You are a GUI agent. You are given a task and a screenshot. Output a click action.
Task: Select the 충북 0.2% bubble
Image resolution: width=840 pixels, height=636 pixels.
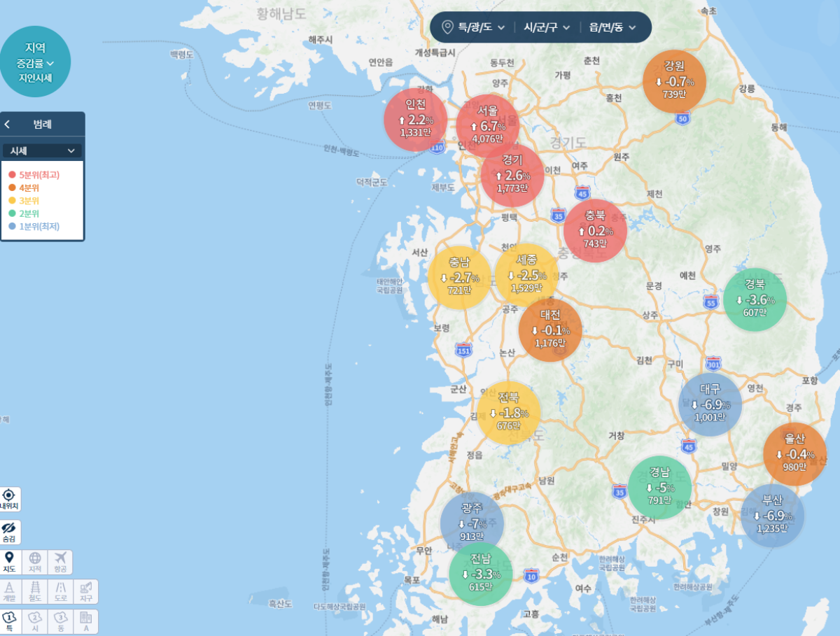595,230
